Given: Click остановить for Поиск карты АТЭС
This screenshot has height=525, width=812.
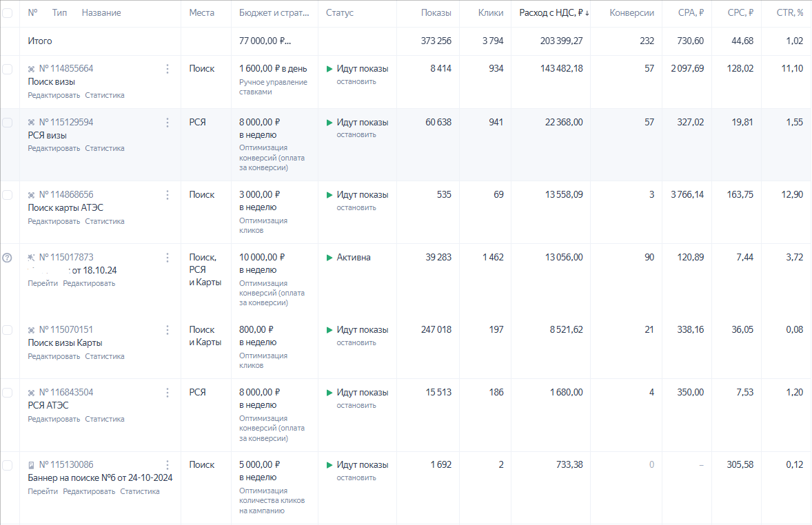Looking at the screenshot, I should click(x=356, y=208).
